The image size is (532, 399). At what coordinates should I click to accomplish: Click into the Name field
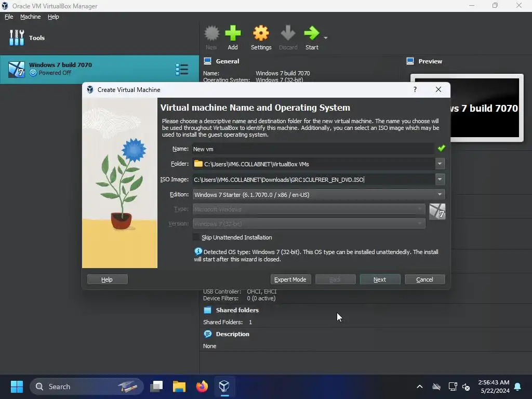tap(312, 149)
